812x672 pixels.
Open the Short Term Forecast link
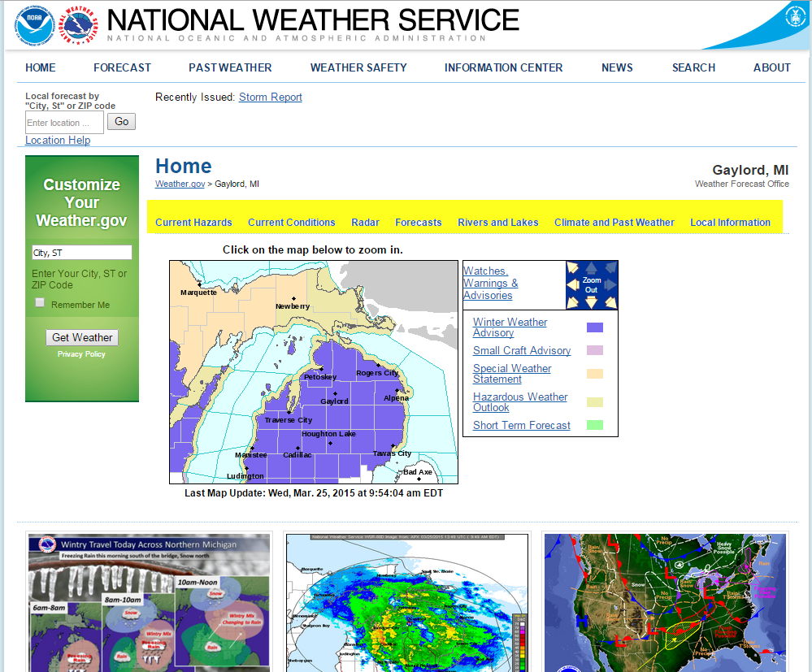tap(522, 425)
